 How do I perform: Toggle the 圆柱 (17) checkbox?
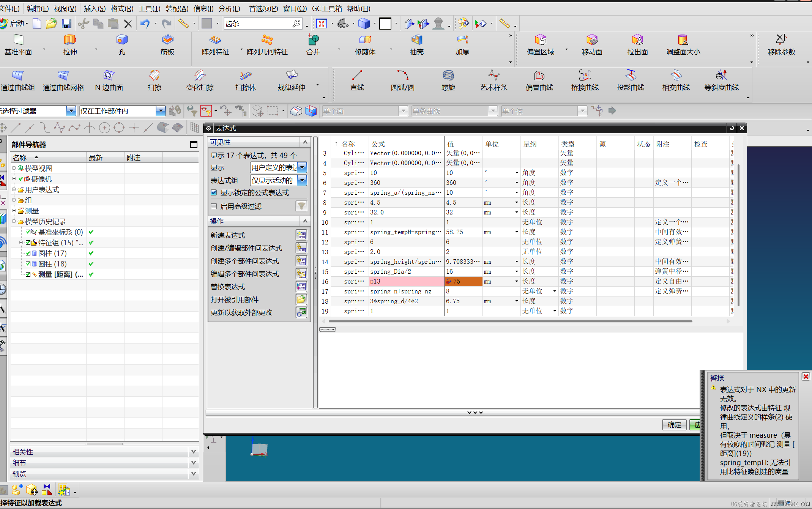click(x=28, y=253)
